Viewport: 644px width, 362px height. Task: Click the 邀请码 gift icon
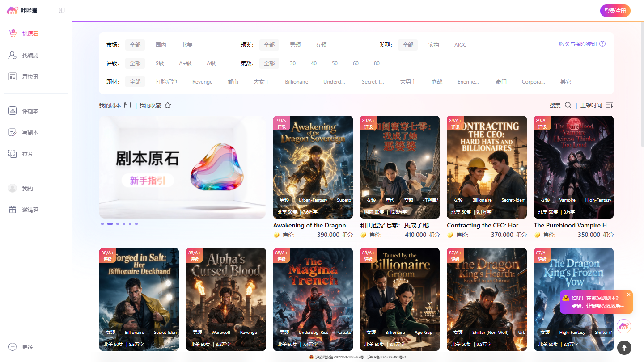(x=13, y=210)
